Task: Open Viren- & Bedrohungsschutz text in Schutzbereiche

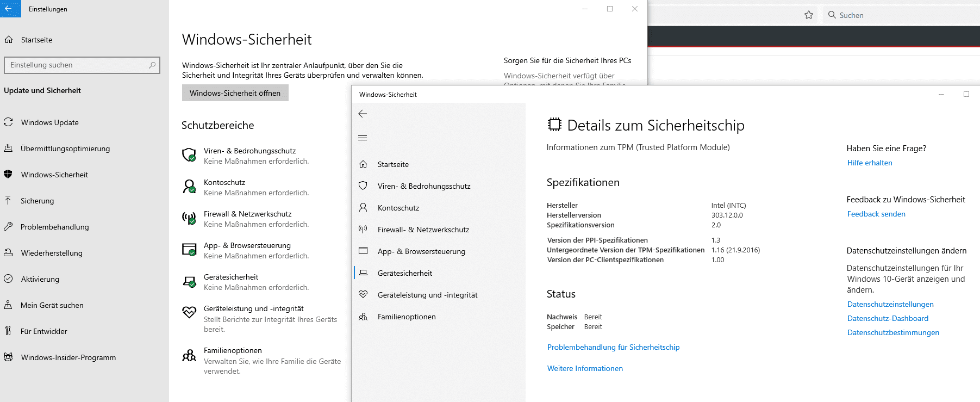Action: coord(249,151)
